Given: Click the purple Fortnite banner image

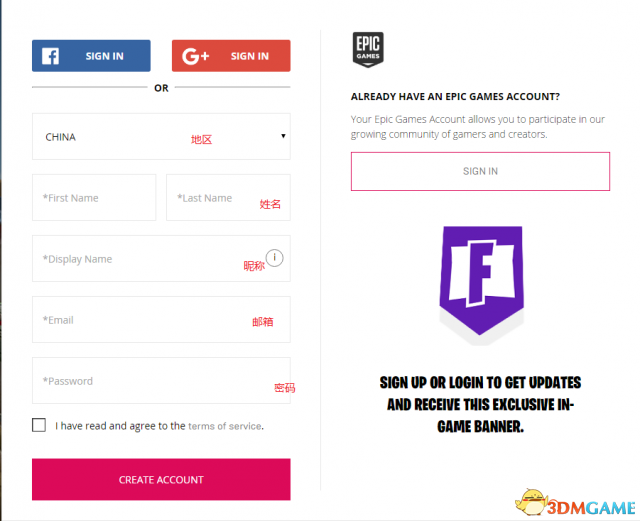Looking at the screenshot, I should (482, 281).
